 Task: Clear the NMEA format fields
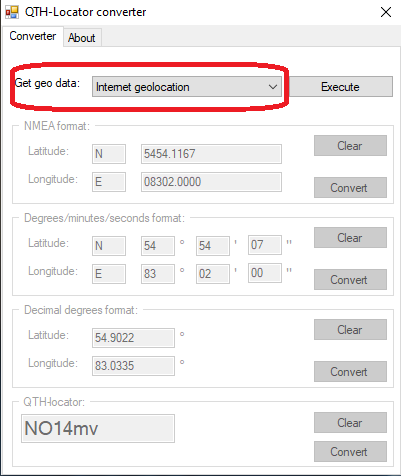[x=350, y=146]
